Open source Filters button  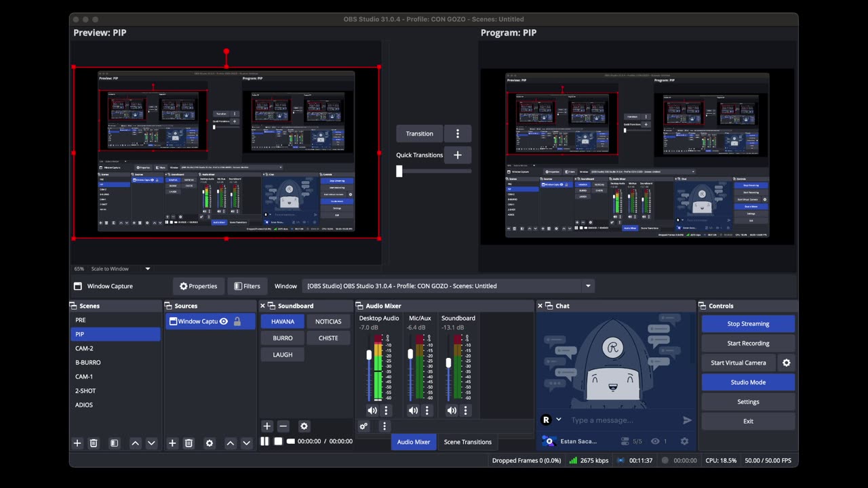point(247,286)
